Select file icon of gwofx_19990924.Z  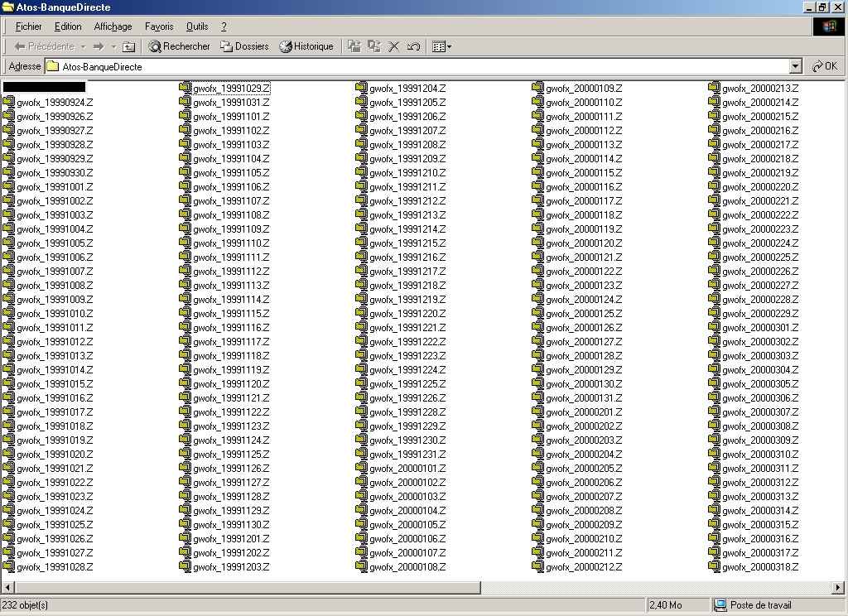(x=8, y=101)
